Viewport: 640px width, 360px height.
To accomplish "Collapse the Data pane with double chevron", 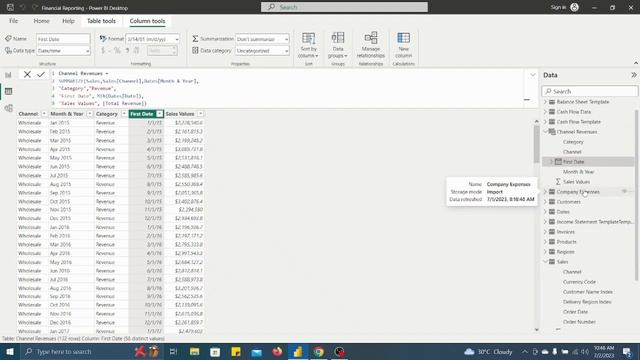I will point(633,75).
